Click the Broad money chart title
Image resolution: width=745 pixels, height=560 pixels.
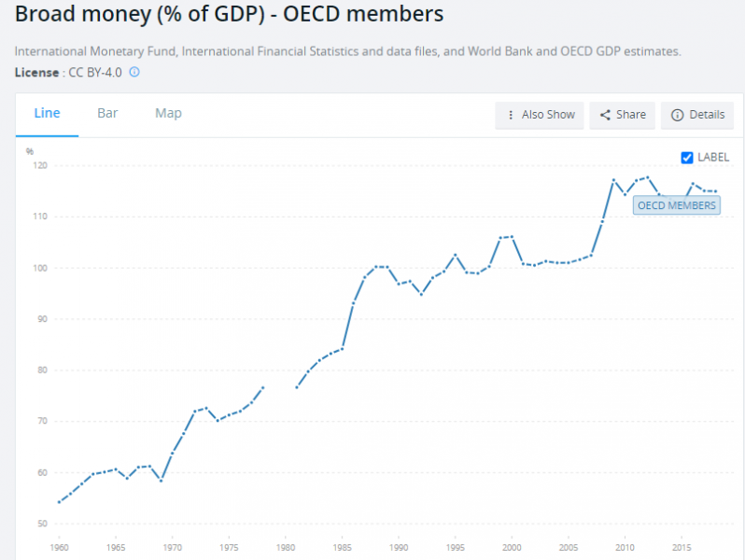(229, 15)
